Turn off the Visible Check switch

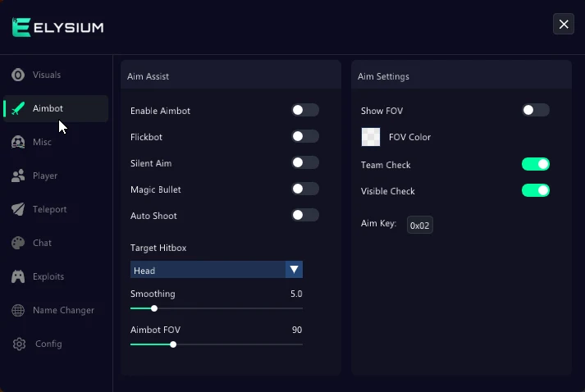[536, 190]
